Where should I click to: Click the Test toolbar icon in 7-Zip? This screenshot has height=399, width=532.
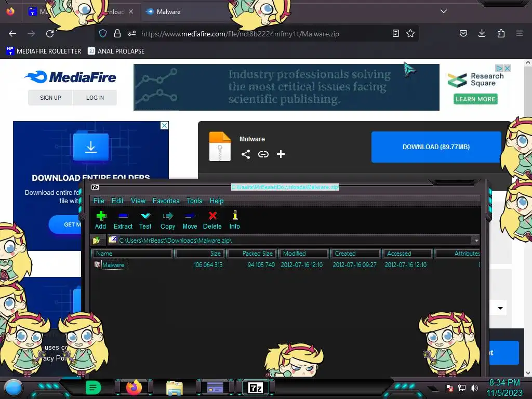pyautogui.click(x=145, y=216)
